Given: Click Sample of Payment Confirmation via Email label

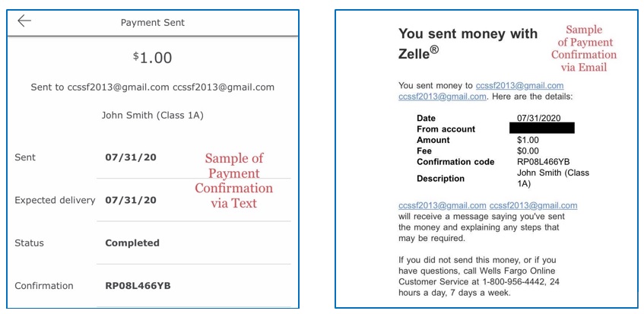Looking at the screenshot, I should [584, 49].
